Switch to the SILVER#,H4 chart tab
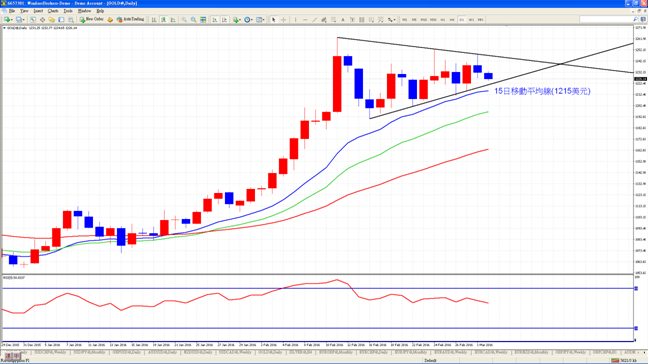The height and width of the screenshot is (364, 649). pos(299,352)
